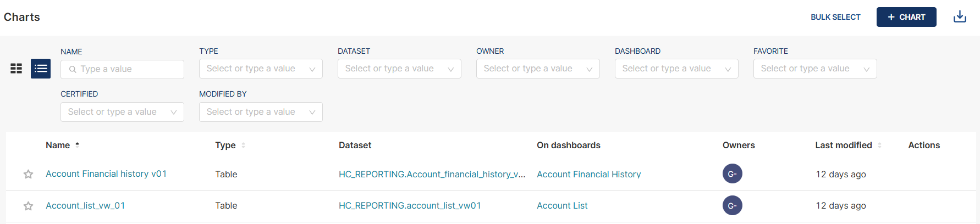Switch to card grid view
The height and width of the screenshot is (224, 980).
[16, 69]
